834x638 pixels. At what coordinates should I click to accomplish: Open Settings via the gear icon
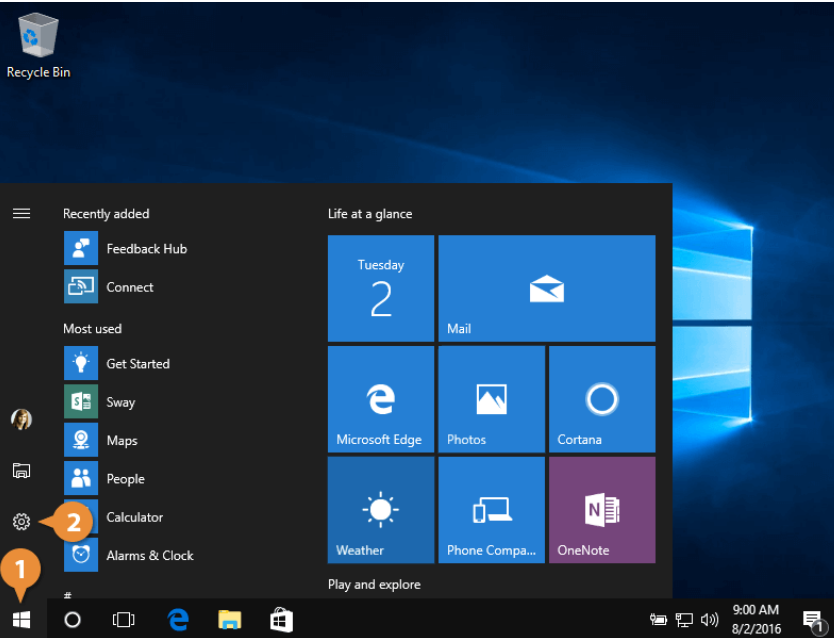[21, 521]
